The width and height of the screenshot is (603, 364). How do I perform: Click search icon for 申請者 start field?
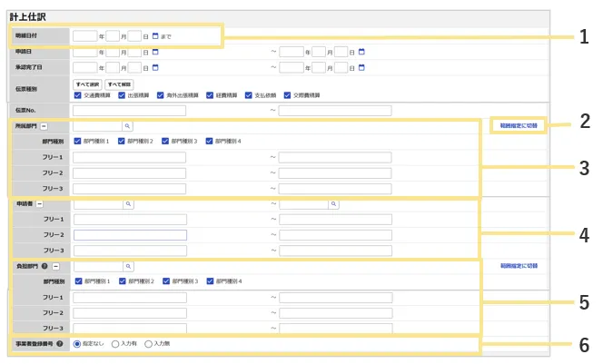(x=128, y=204)
